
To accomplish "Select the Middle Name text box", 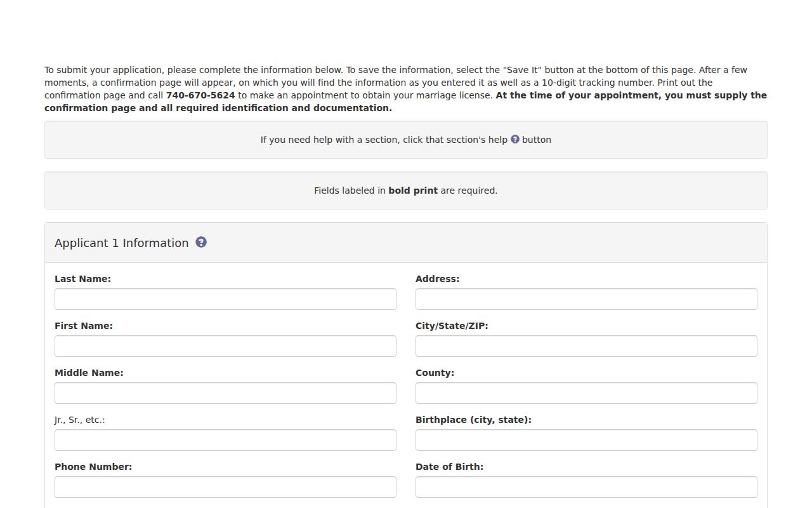I will (x=225, y=393).
